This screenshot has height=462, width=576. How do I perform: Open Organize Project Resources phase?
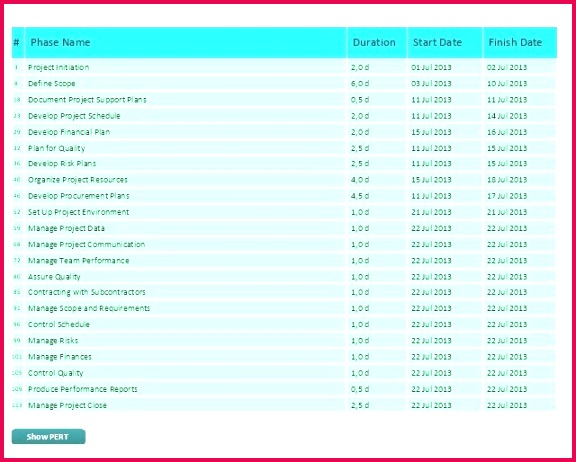click(284, 180)
